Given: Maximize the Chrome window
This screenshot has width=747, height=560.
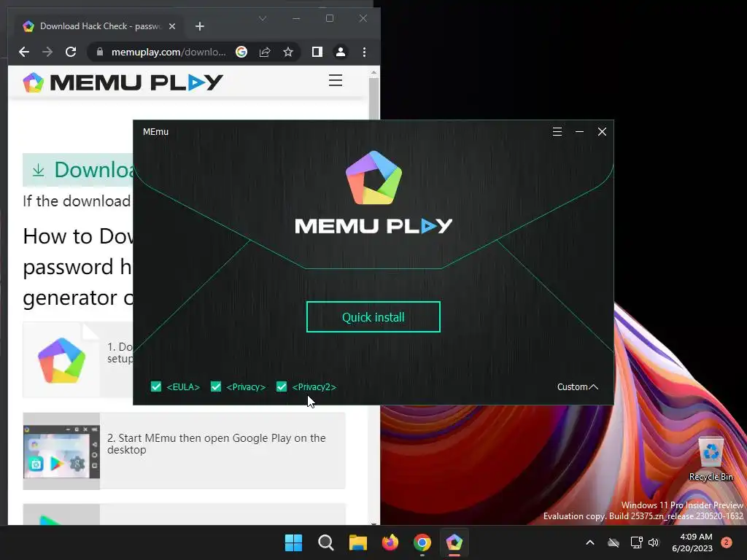Looking at the screenshot, I should 329,18.
